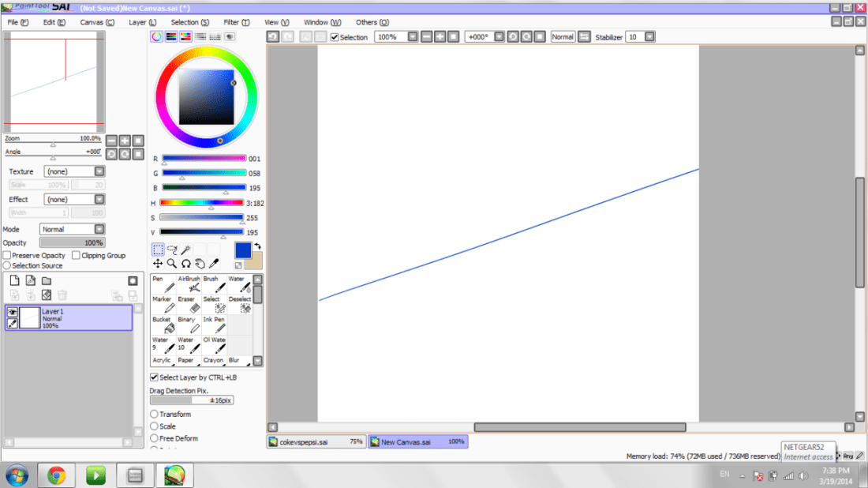Launch Chrome from the Windows taskbar

(x=57, y=475)
